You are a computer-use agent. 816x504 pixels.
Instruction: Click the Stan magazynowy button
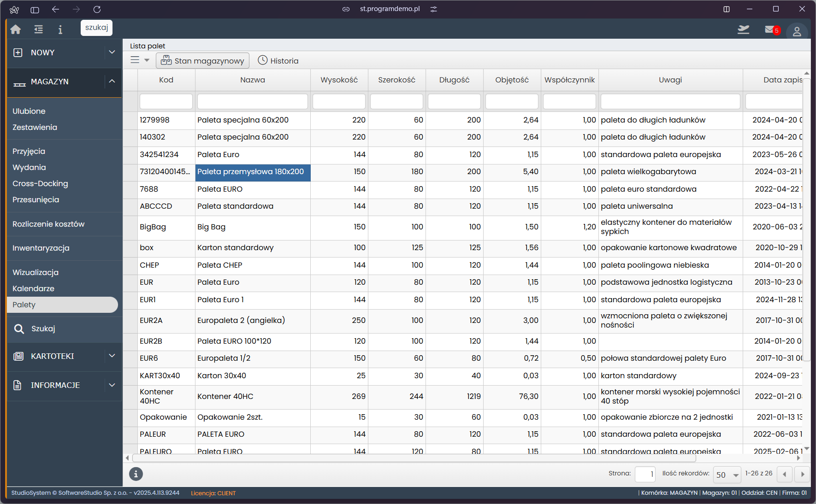(202, 61)
